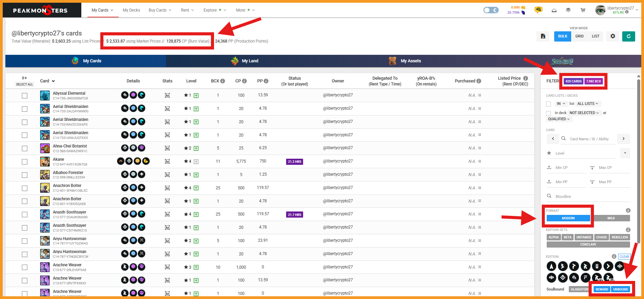644x299 pixels.
Task: Open the inbox tray icon
Action: [554, 10]
